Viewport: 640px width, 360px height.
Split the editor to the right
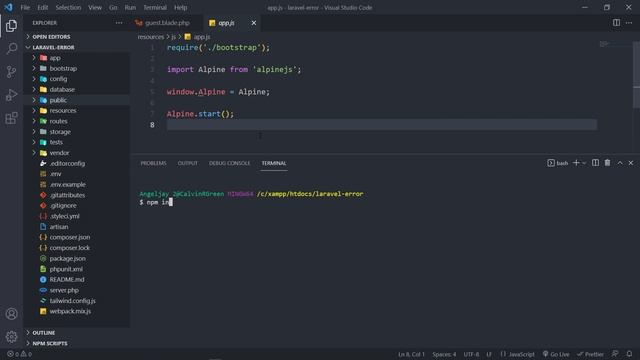[616, 23]
